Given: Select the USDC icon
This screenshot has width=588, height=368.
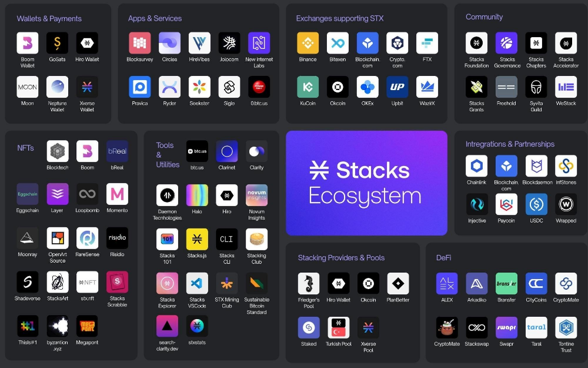Looking at the screenshot, I should coord(536,204).
